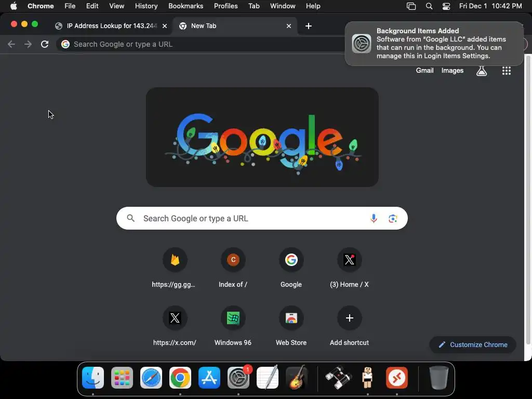
Task: Go back with the left arrow icon
Action: (11, 44)
